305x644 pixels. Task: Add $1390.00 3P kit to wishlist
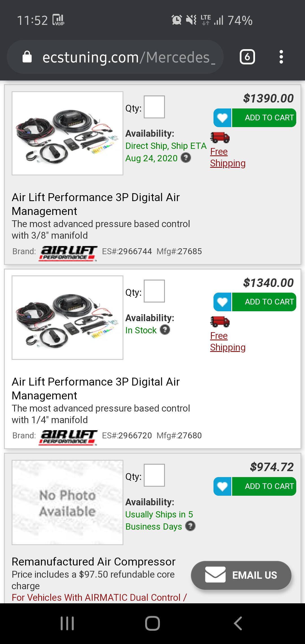tap(222, 118)
